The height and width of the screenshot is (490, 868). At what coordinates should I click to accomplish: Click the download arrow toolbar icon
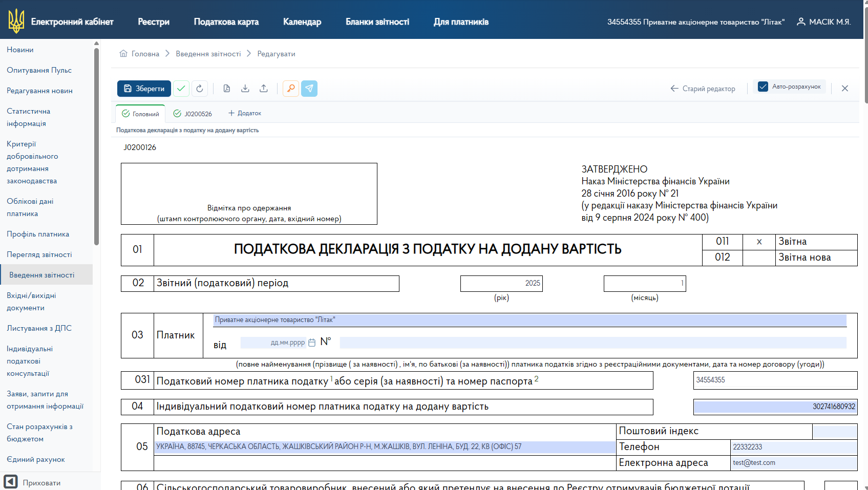tap(245, 89)
